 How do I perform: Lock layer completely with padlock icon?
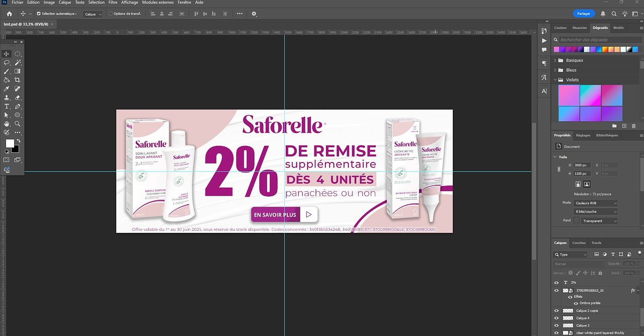click(x=600, y=273)
